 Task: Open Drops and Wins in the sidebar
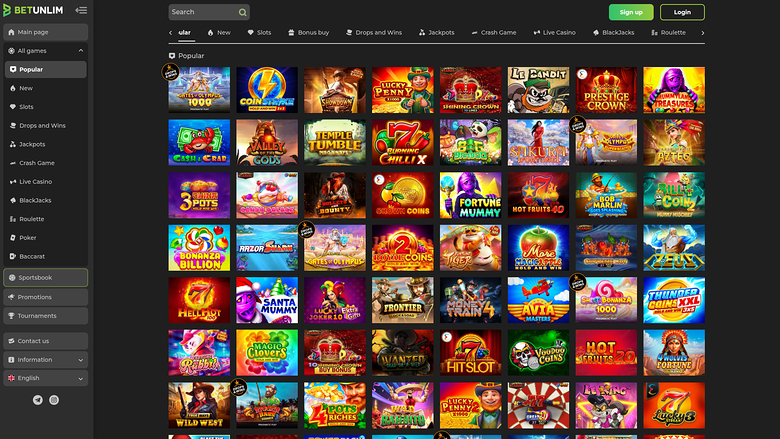coord(46,126)
